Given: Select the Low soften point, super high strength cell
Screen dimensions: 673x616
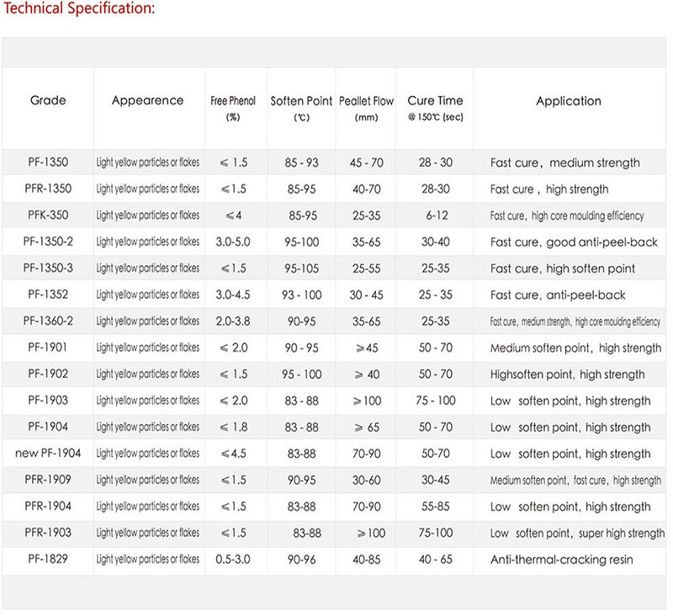Looking at the screenshot, I should point(577,534).
